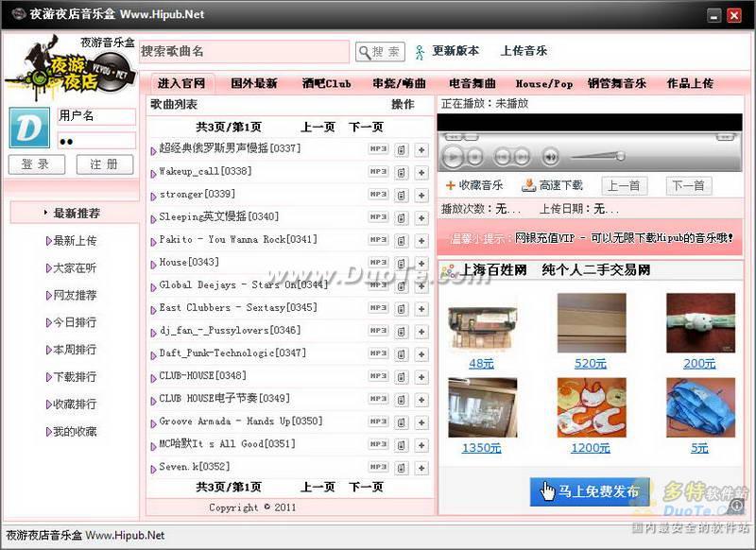Click 下一页 at the top of song list

(366, 127)
